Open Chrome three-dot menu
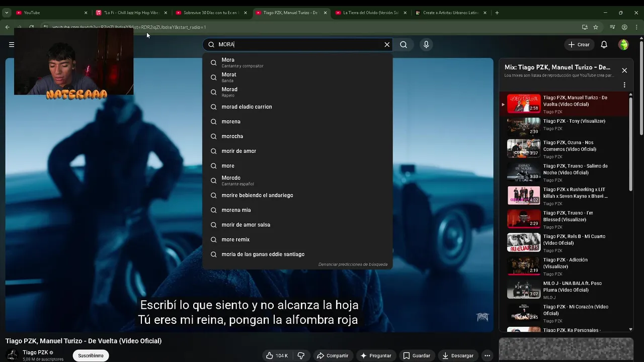This screenshot has height=362, width=644. [636, 27]
